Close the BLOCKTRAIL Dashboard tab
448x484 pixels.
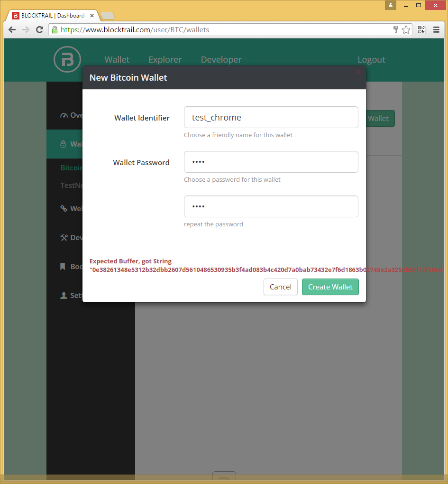pos(92,16)
